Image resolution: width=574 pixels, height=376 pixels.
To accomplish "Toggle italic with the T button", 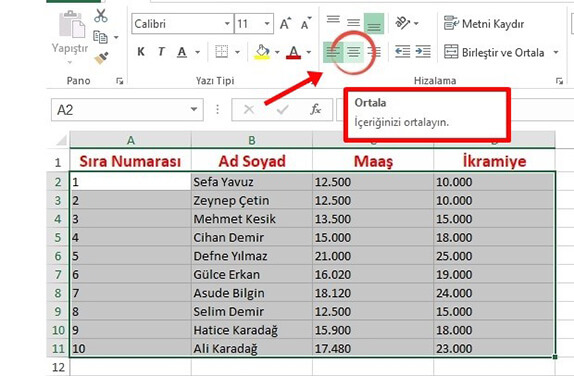I will point(161,52).
